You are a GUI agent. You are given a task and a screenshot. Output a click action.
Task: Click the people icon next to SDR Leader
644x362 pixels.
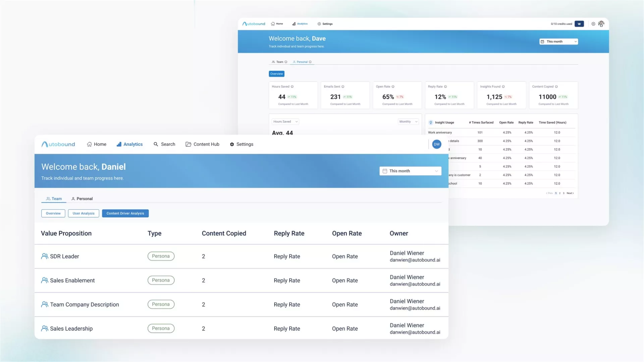click(x=45, y=256)
